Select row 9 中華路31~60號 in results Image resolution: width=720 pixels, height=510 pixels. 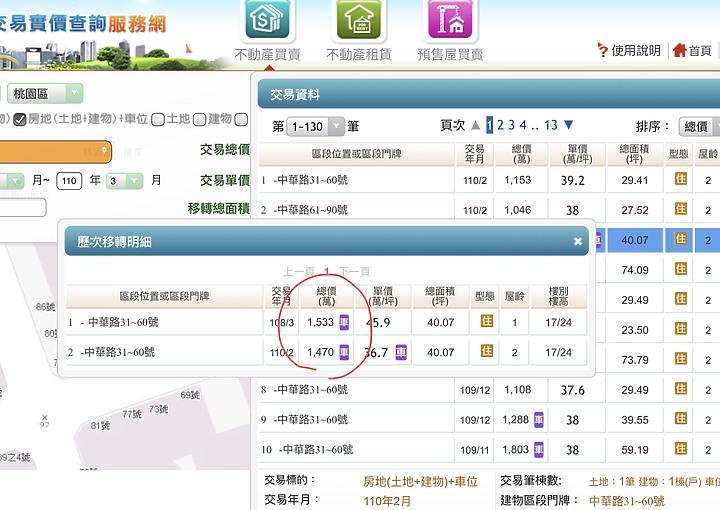coord(356,420)
